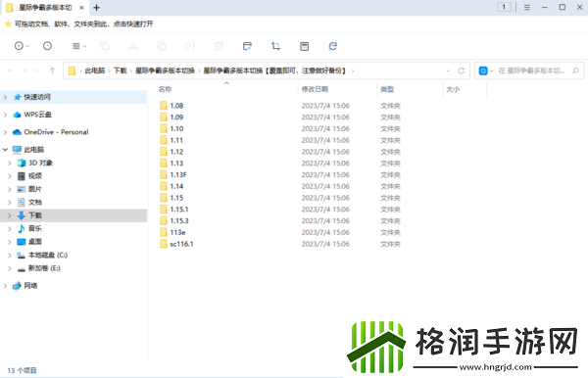Select the 星际争霸多版本切 tab
The height and width of the screenshot is (378, 588).
pyautogui.click(x=45, y=8)
